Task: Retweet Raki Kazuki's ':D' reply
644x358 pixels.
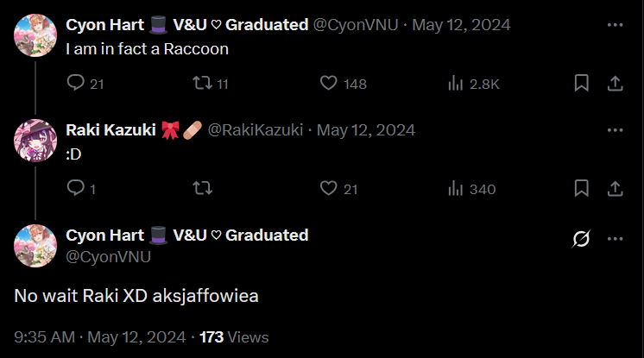Action: click(200, 188)
